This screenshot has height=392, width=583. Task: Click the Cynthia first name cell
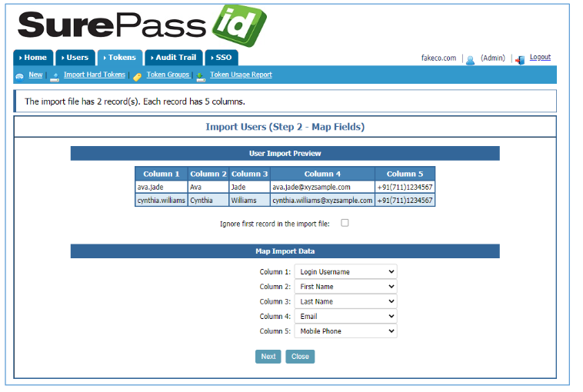[208, 201]
